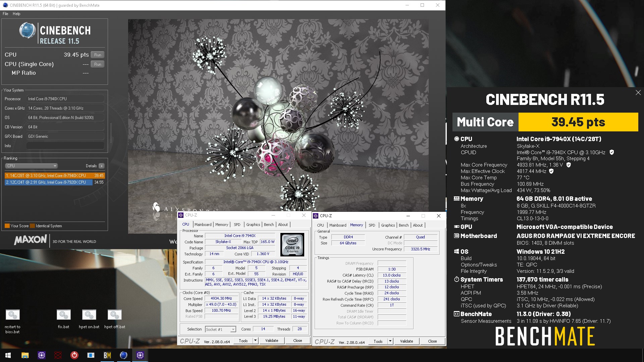644x362 pixels.
Task: Click Close button in right CPU-Z window
Action: pyautogui.click(x=432, y=341)
